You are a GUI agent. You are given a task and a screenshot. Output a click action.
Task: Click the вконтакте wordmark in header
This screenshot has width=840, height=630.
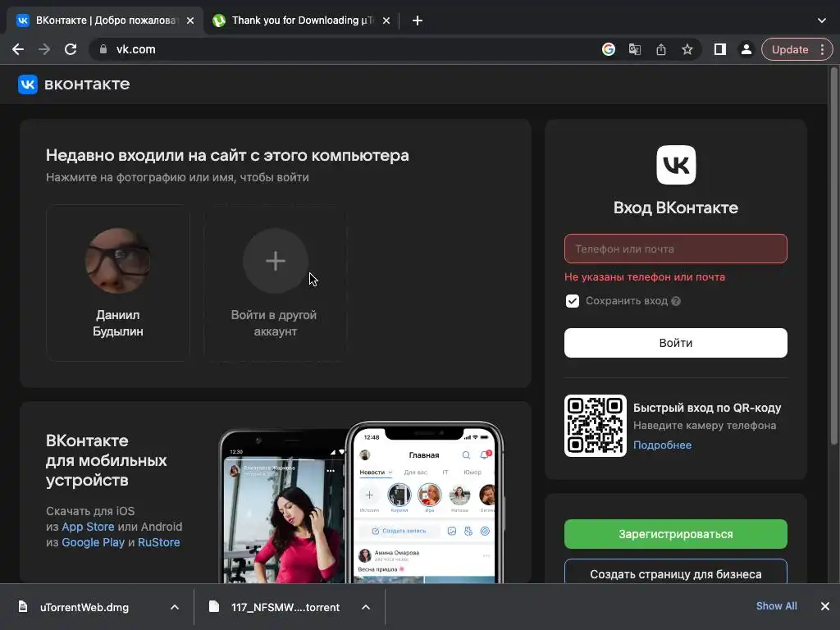click(x=87, y=84)
